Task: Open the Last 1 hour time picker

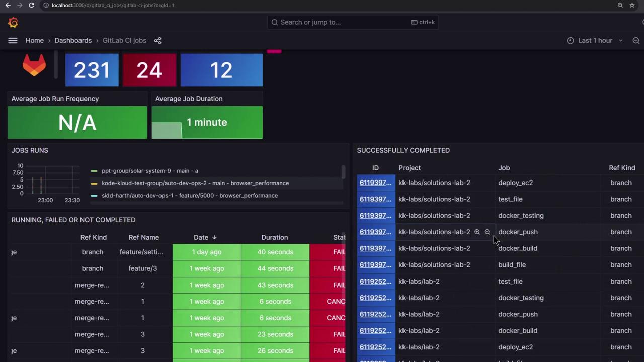Action: pyautogui.click(x=595, y=41)
